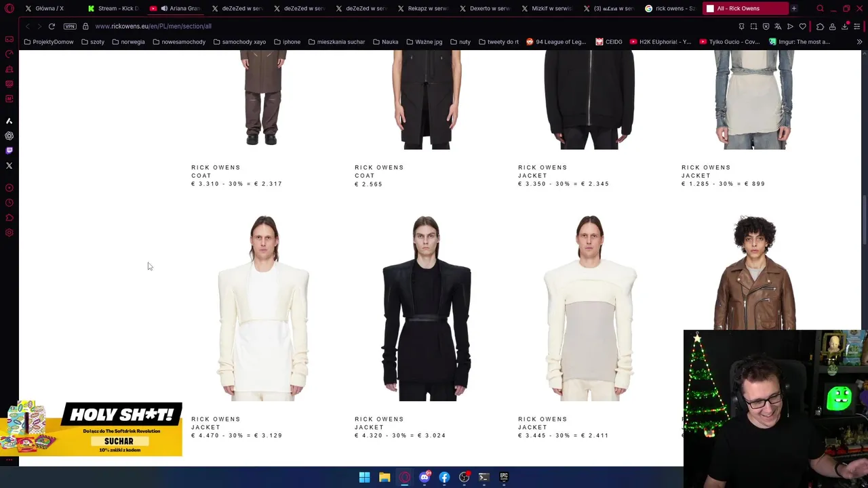The image size is (868, 488).
Task: Open History clock icon in sidebar
Action: [x=9, y=203]
